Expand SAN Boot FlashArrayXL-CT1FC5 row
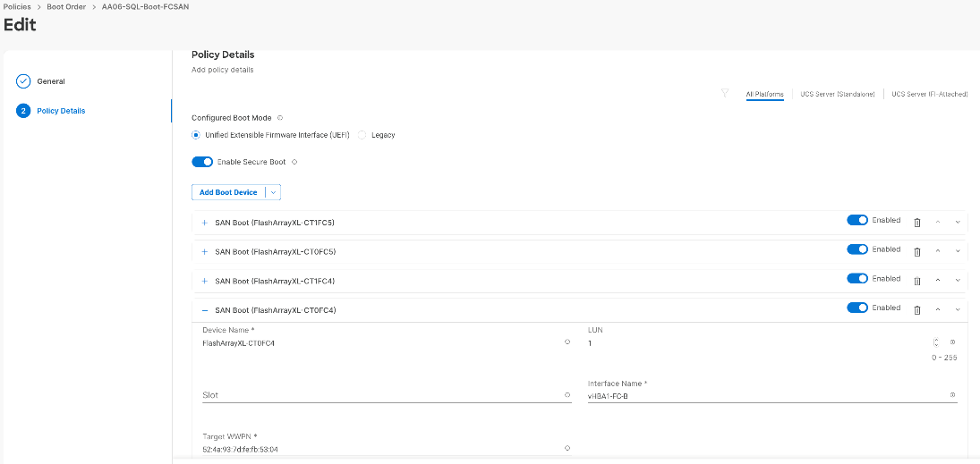The width and height of the screenshot is (980, 464). point(204,223)
